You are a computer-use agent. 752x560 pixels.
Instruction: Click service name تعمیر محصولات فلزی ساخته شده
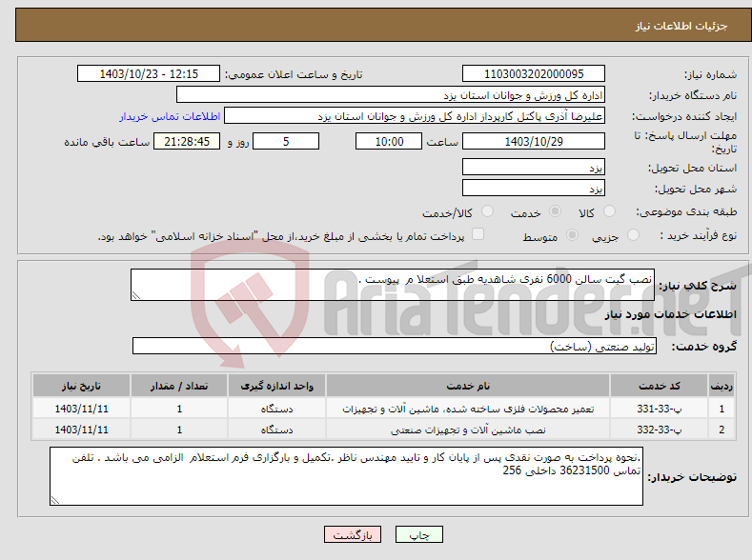[x=468, y=409]
